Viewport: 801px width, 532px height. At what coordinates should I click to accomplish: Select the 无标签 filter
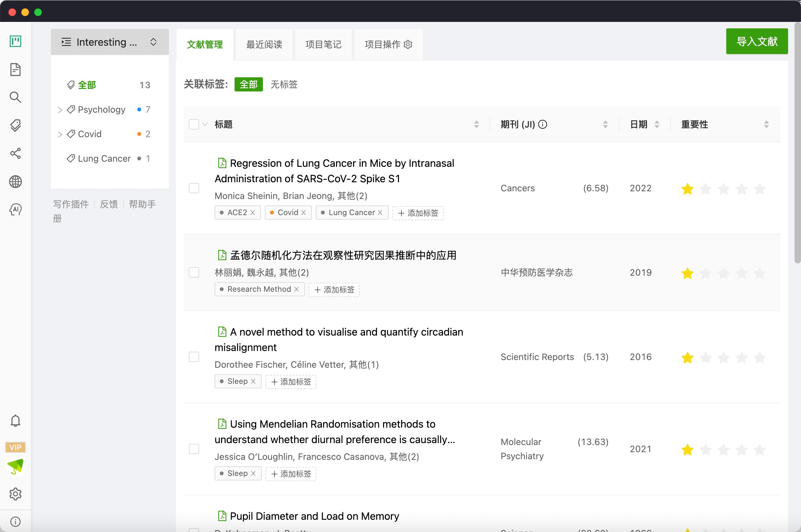[284, 84]
